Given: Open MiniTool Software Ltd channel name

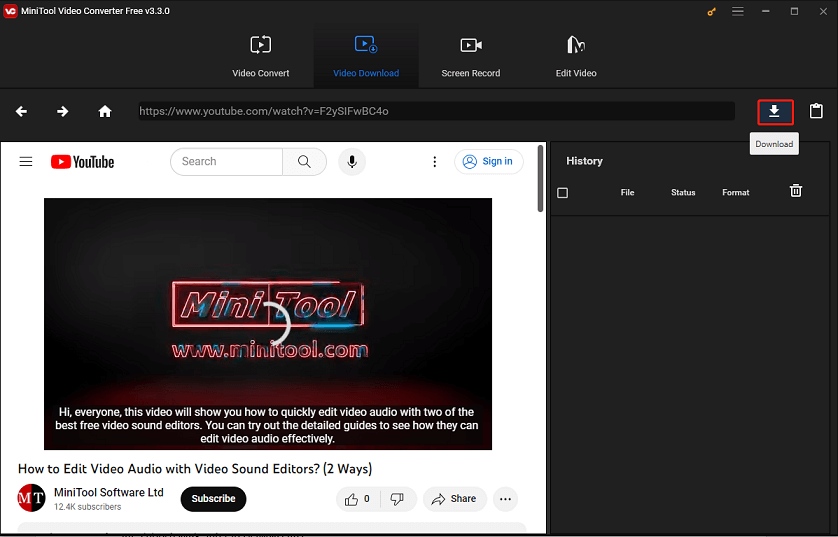Looking at the screenshot, I should click(x=108, y=492).
